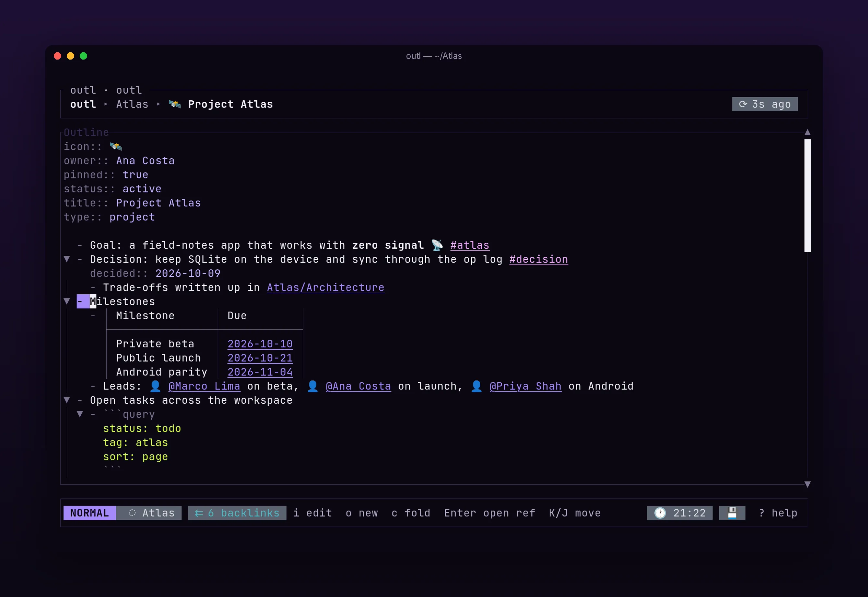Click the status:: active value
The height and width of the screenshot is (597, 868).
[x=142, y=189]
